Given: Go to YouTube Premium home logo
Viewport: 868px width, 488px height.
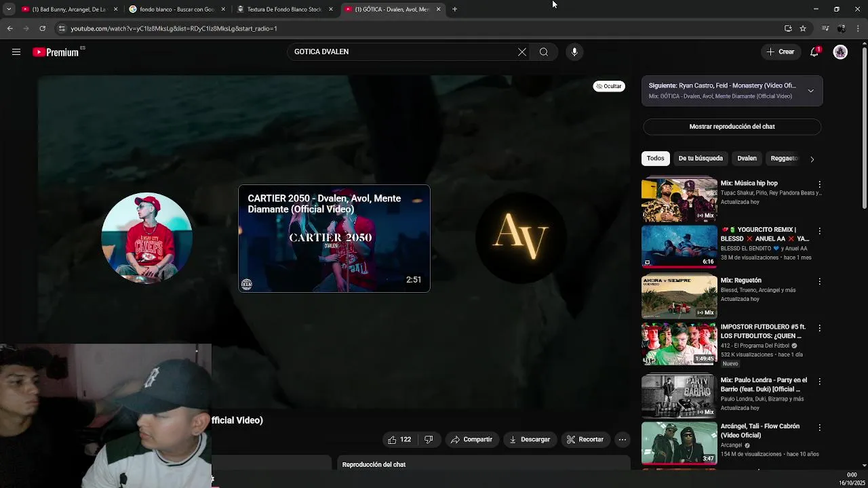Looking at the screenshot, I should pos(56,52).
